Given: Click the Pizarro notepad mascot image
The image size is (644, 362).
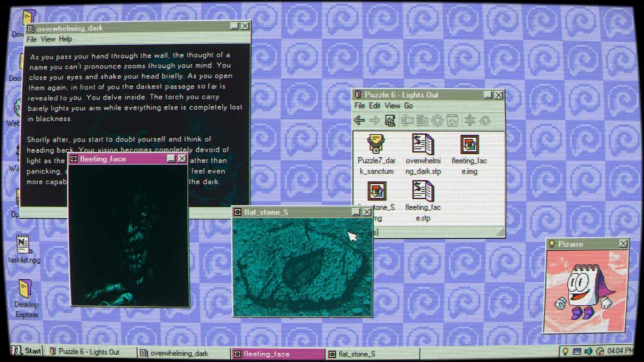Looking at the screenshot, I should (x=586, y=291).
